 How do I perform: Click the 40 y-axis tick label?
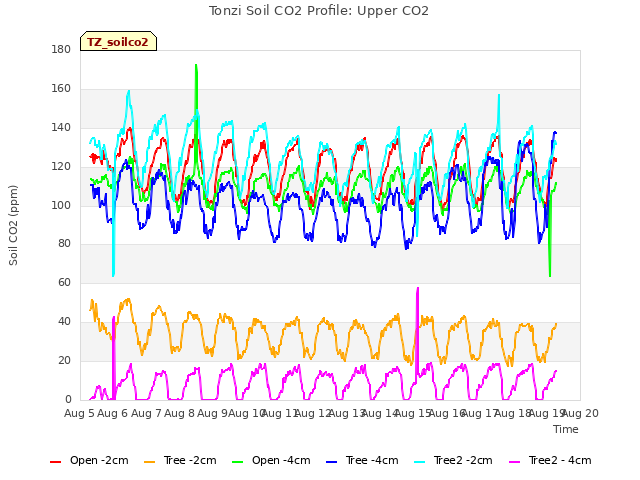coord(64,322)
